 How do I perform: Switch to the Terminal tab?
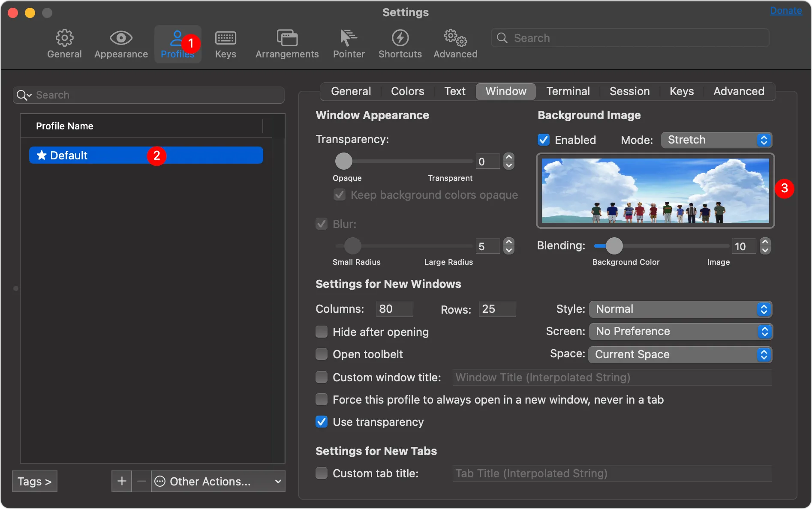coord(568,91)
